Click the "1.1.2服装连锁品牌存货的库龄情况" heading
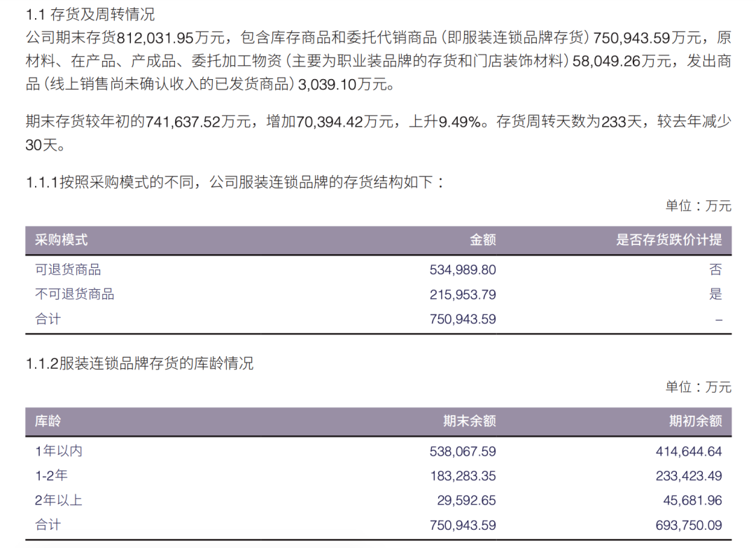The height and width of the screenshot is (548, 756). pos(140,364)
